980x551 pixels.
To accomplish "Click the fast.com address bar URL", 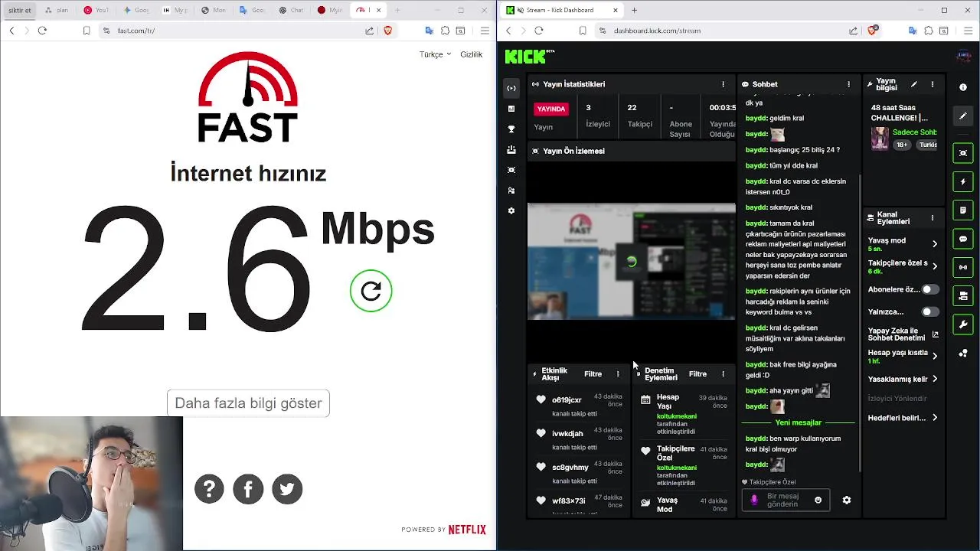I will point(136,31).
